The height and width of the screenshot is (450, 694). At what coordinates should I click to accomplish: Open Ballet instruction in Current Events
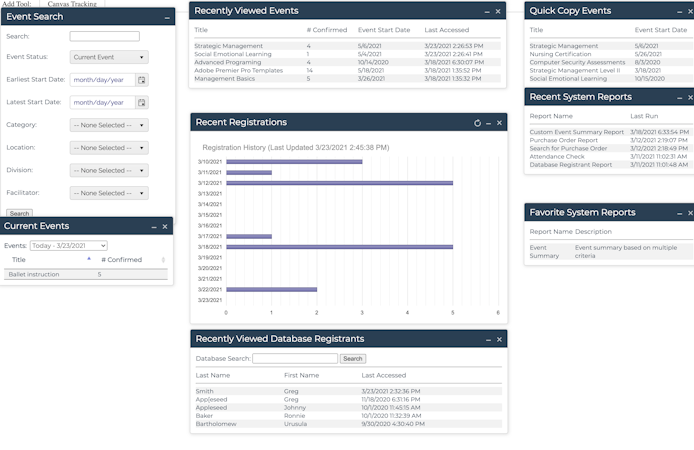click(x=34, y=275)
